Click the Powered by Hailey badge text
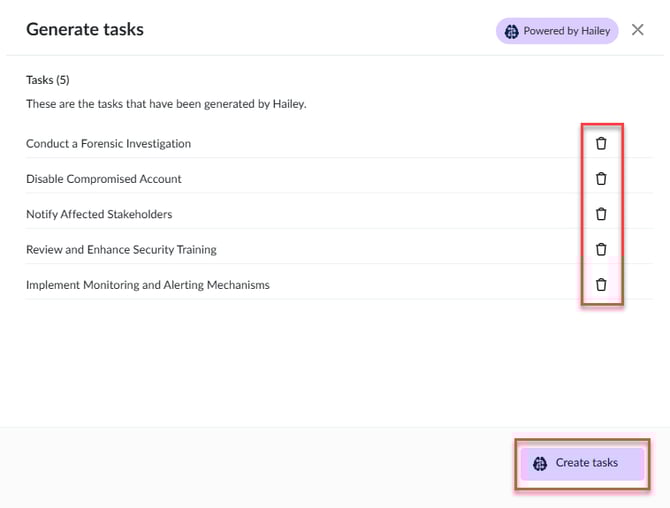 coord(566,31)
